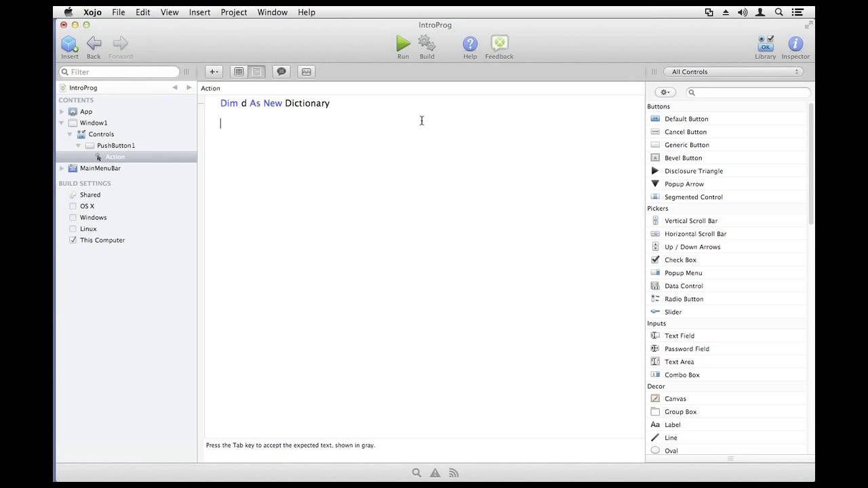Viewport: 868px width, 488px height.
Task: Open the Find panel magnifier at bottom
Action: (x=417, y=473)
